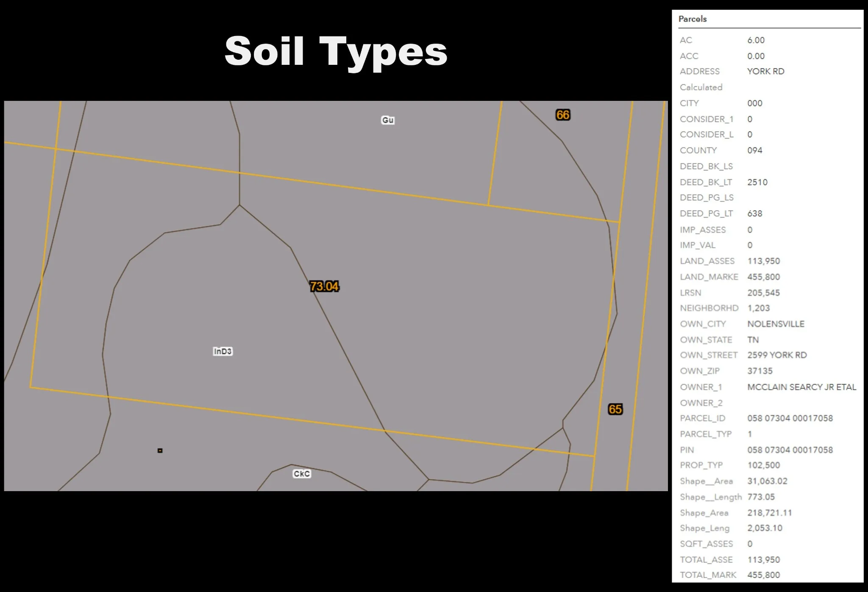The height and width of the screenshot is (592, 868).
Task: Click the OWN_CITY value NOLENSVILLE
Action: [776, 324]
